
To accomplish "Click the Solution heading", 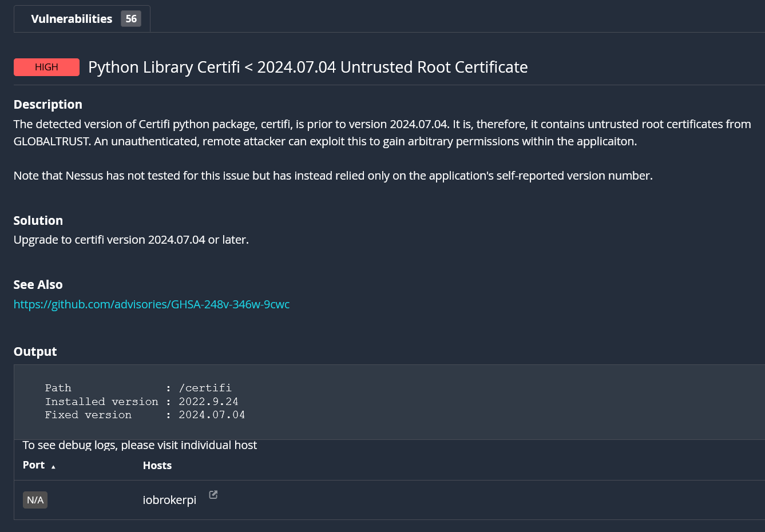I will tap(38, 220).
